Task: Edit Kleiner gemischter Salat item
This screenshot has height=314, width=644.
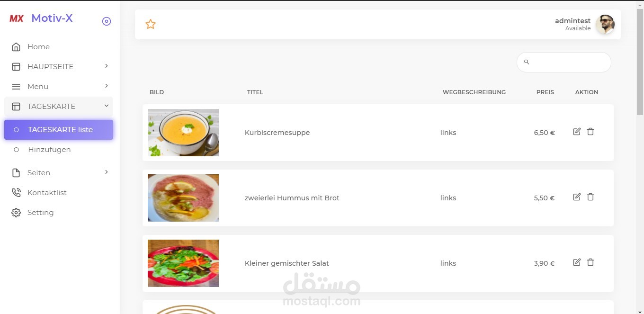Action: pyautogui.click(x=577, y=262)
